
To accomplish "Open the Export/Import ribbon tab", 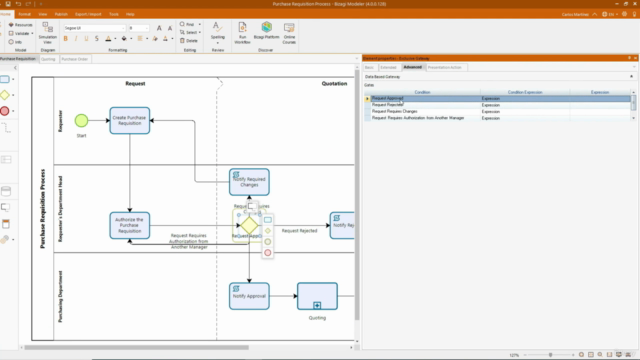I will [x=88, y=14].
